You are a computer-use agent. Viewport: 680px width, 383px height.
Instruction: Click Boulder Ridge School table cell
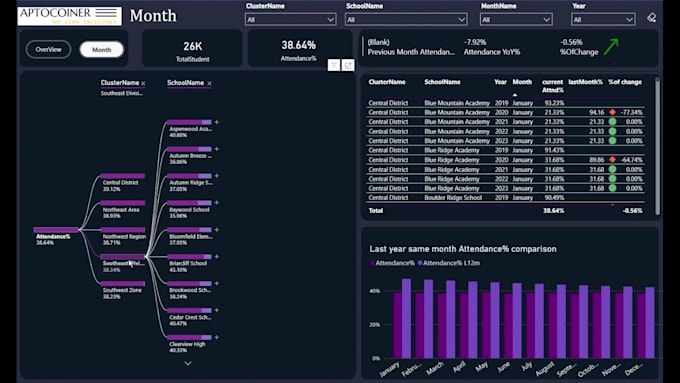pyautogui.click(x=453, y=198)
